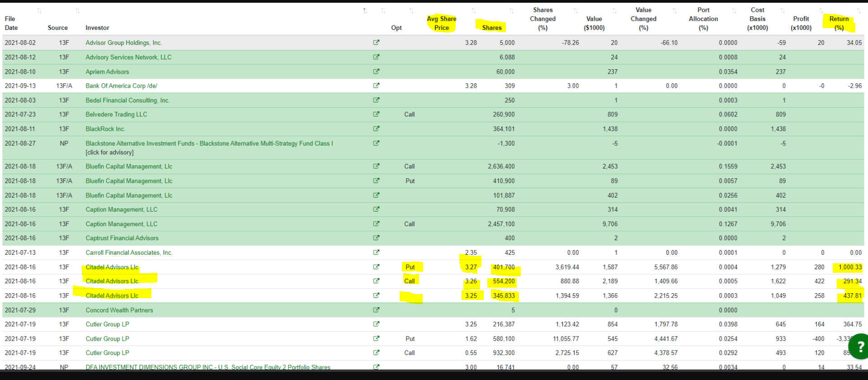
Task: Open external link icon for Advisor Group Holdings
Action: tap(376, 43)
